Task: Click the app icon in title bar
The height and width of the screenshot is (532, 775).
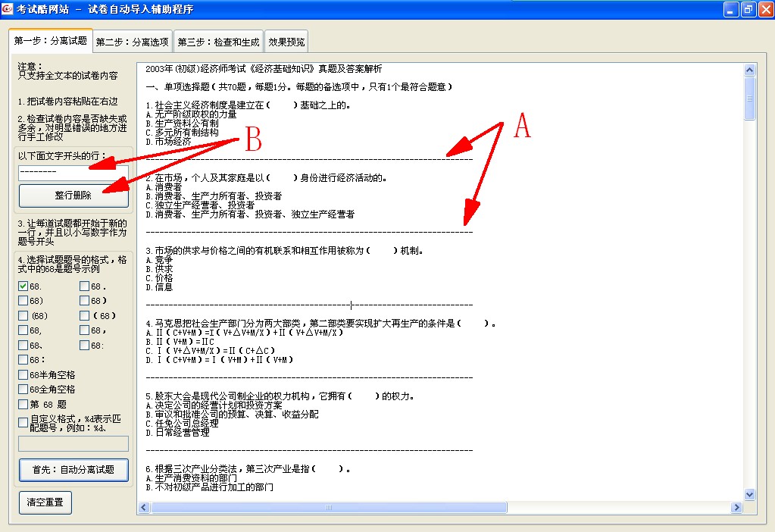Action: [x=8, y=9]
